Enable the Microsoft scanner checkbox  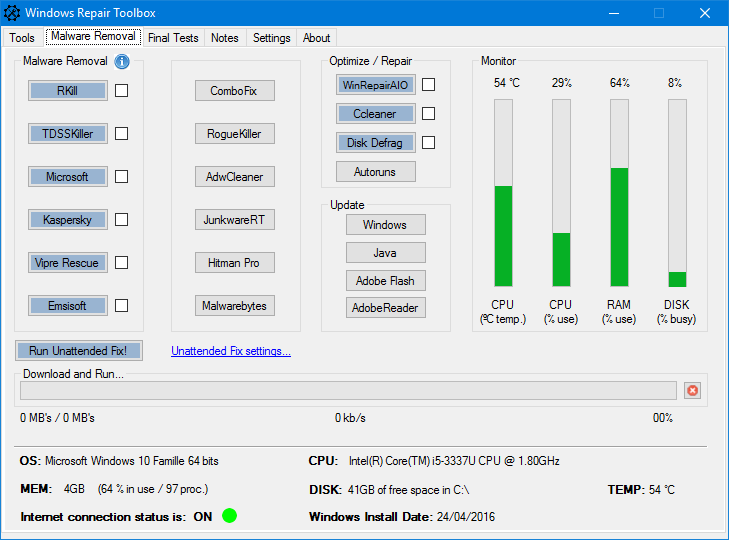coord(121,176)
